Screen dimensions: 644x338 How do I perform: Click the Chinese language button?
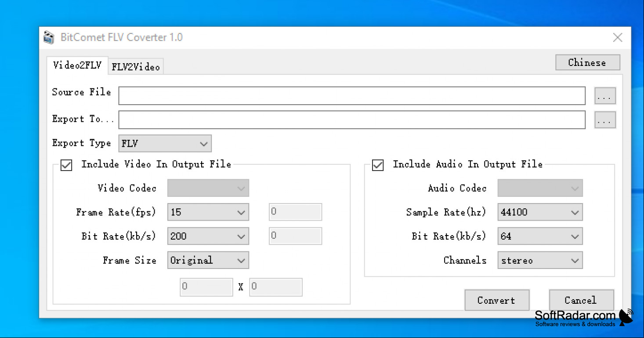[587, 62]
